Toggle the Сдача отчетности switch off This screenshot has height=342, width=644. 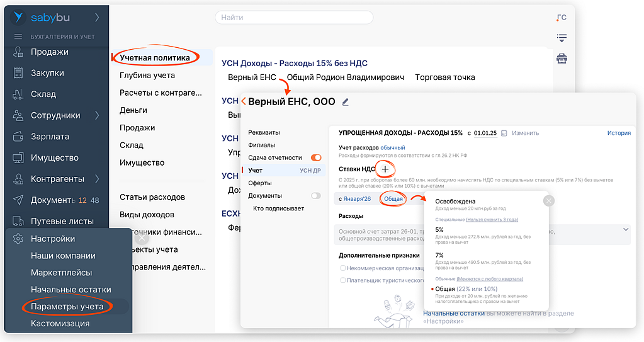pos(316,157)
